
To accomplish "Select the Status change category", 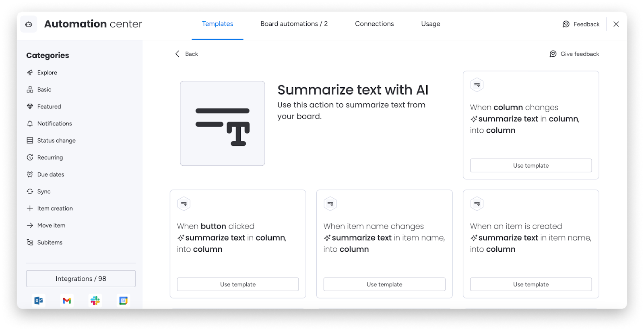I will pyautogui.click(x=51, y=140).
